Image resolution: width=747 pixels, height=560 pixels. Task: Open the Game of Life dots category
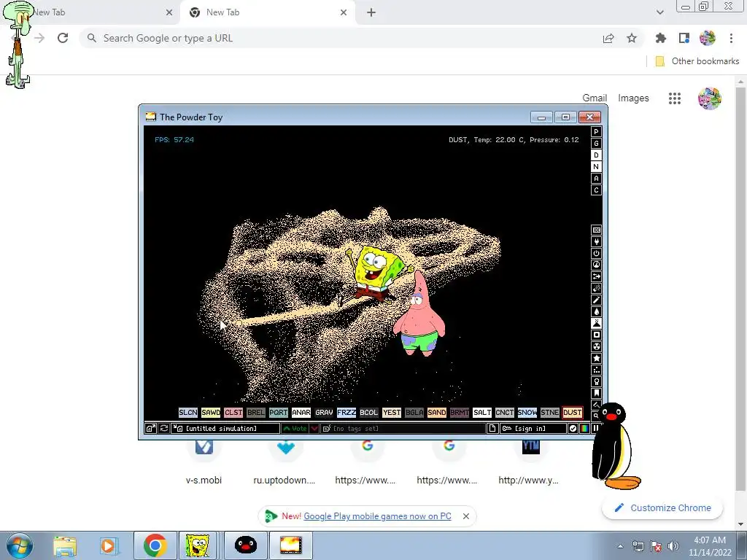point(596,370)
